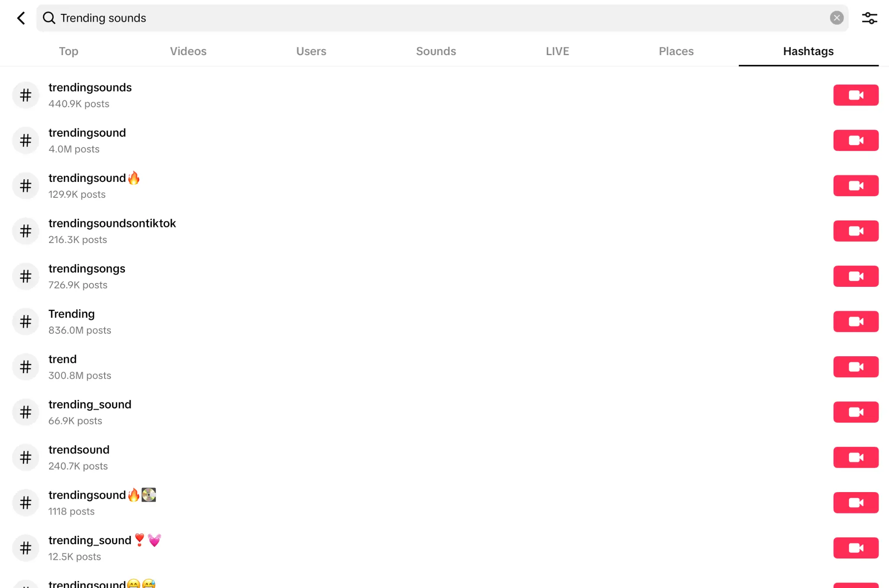Click the X to clear search text
Viewport: 889px width, 588px height.
(x=838, y=18)
